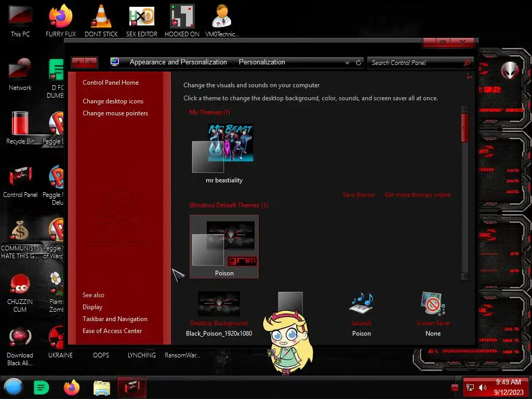Select the COMMUNISTS HATE THIS G... money bag icon

(20, 239)
